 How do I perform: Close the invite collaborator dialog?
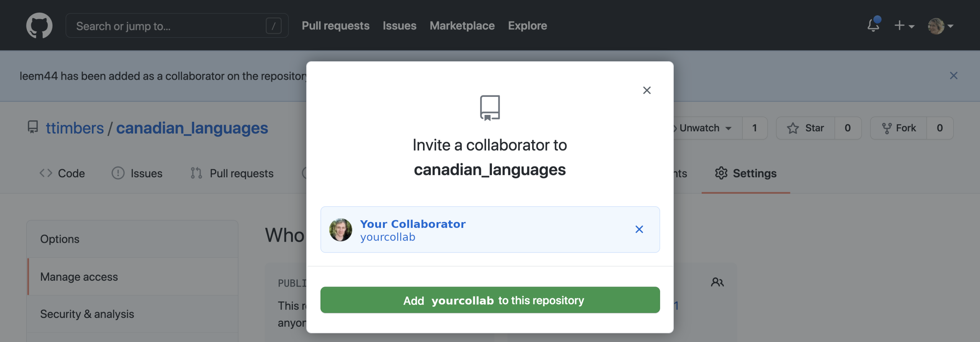pyautogui.click(x=647, y=90)
